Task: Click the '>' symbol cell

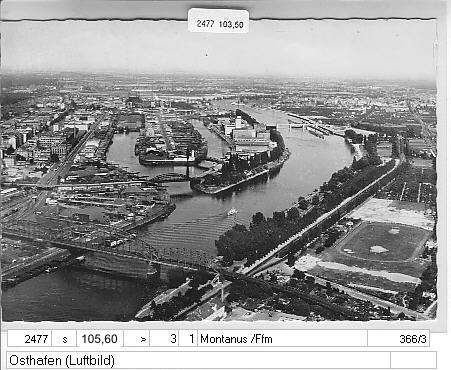Action: pyautogui.click(x=137, y=339)
